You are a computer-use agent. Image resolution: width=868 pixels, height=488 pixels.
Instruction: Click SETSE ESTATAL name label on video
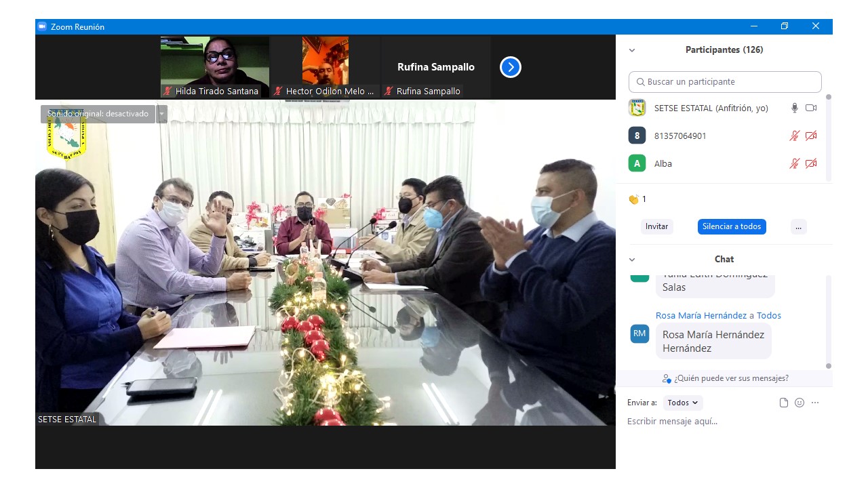point(67,420)
